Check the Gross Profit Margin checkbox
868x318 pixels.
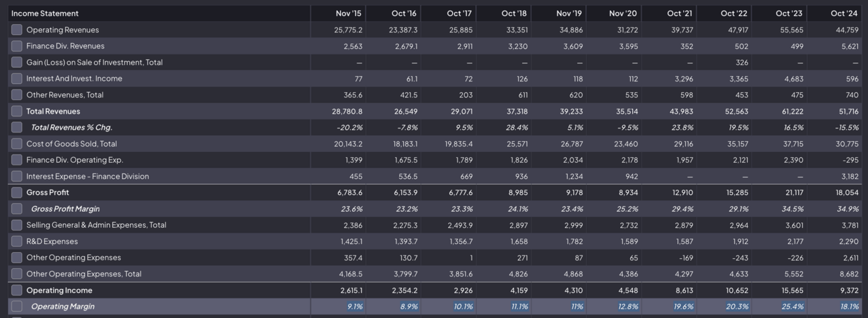coord(17,209)
